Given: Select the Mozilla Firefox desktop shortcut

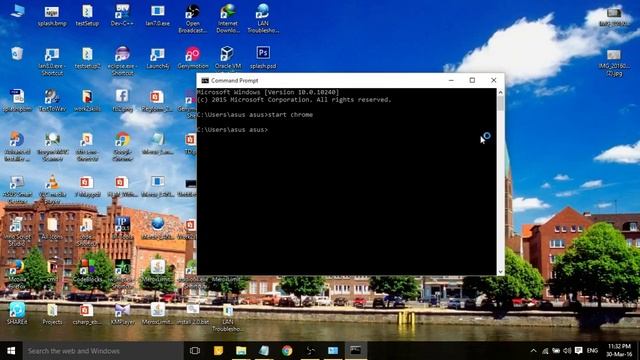Looking at the screenshot, I should [17, 274].
